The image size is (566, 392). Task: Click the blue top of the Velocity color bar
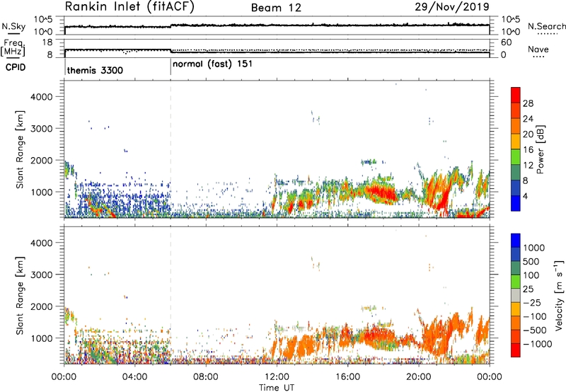pos(516,241)
